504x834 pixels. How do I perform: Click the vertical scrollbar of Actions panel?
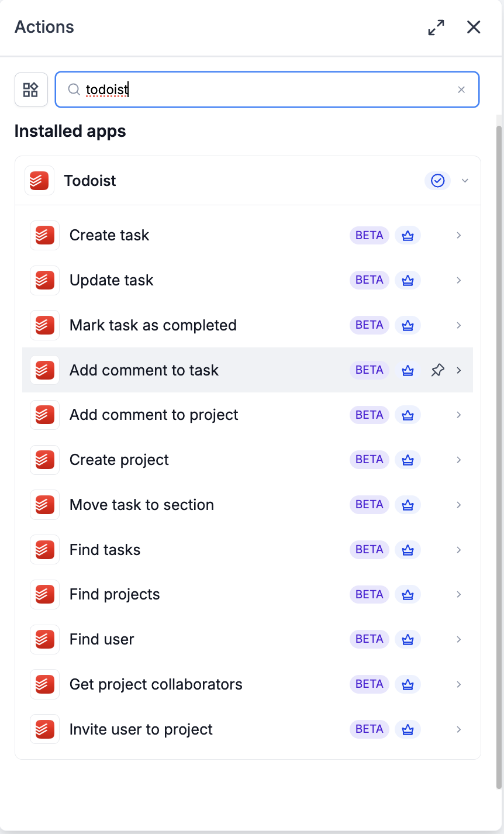(499, 456)
